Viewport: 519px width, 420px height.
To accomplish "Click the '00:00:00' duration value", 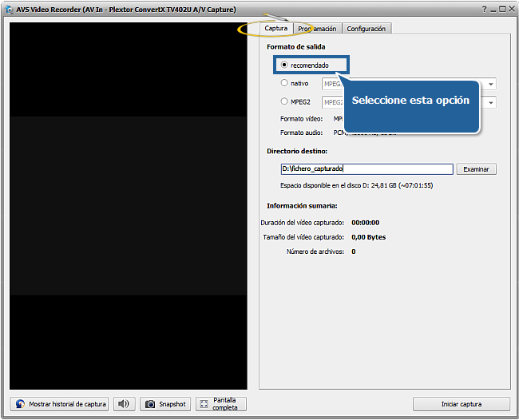I will coord(366,223).
